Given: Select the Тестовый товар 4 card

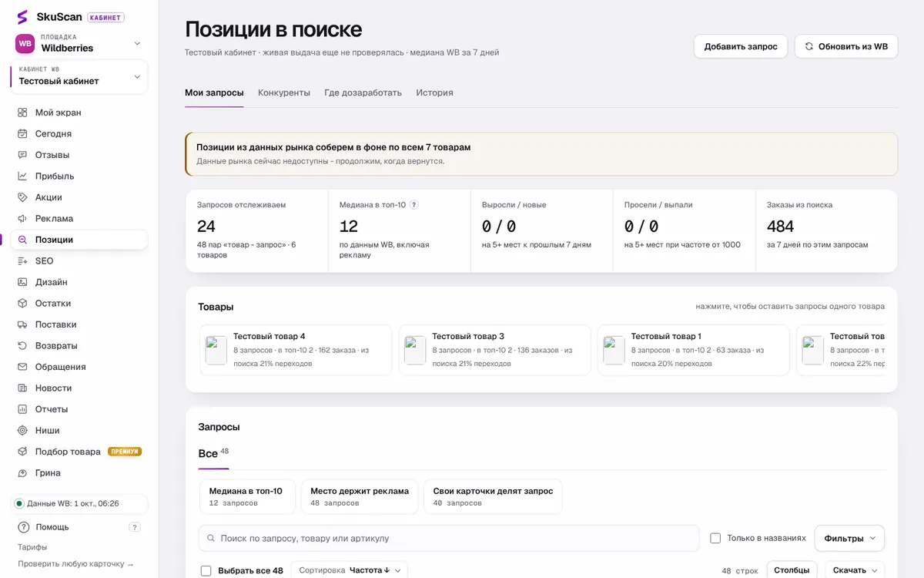Looking at the screenshot, I should pyautogui.click(x=296, y=350).
